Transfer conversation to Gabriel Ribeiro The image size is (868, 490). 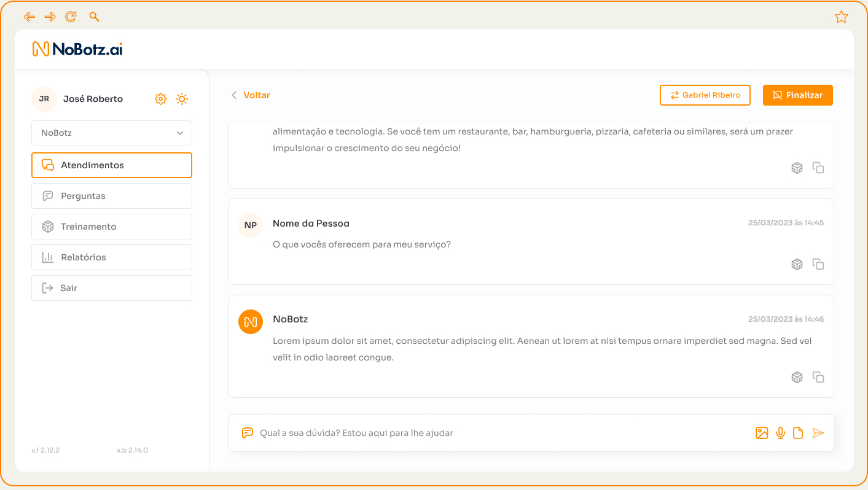[x=705, y=95]
